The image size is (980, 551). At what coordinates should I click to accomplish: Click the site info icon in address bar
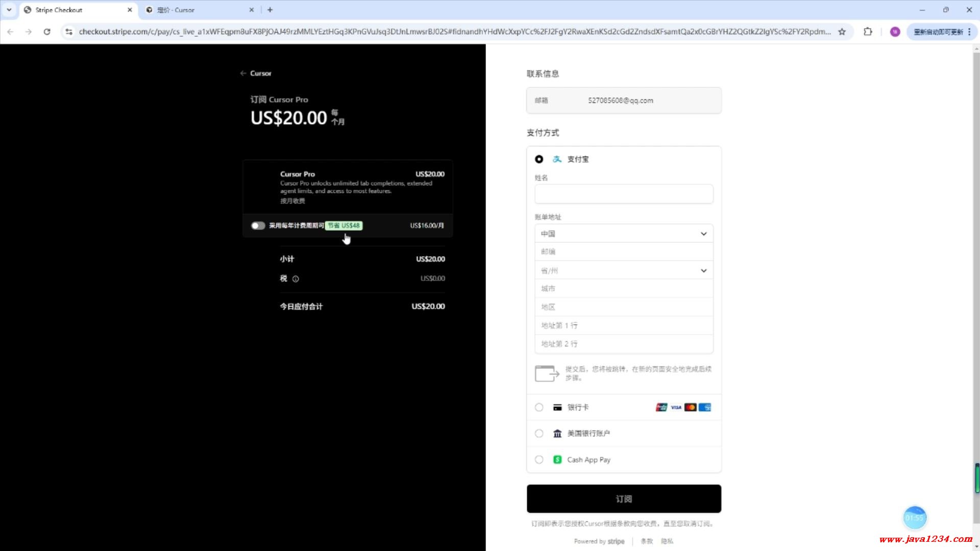69,32
